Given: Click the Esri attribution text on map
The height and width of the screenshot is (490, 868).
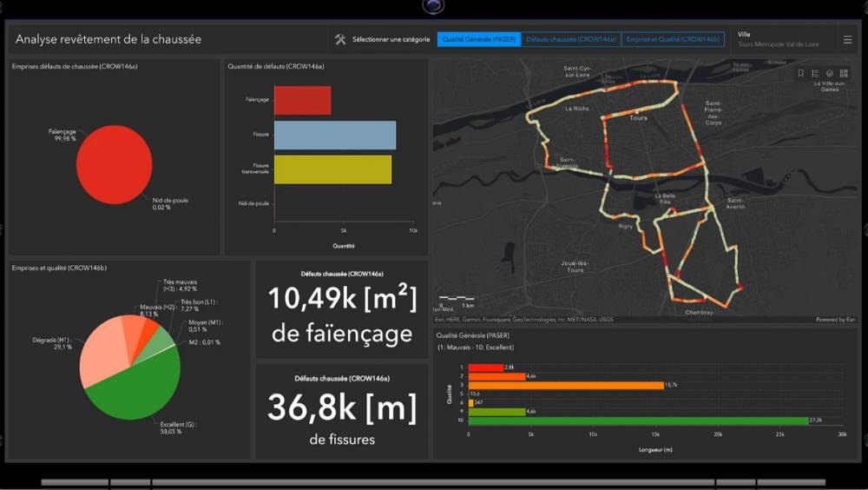Looking at the screenshot, I should click(525, 319).
